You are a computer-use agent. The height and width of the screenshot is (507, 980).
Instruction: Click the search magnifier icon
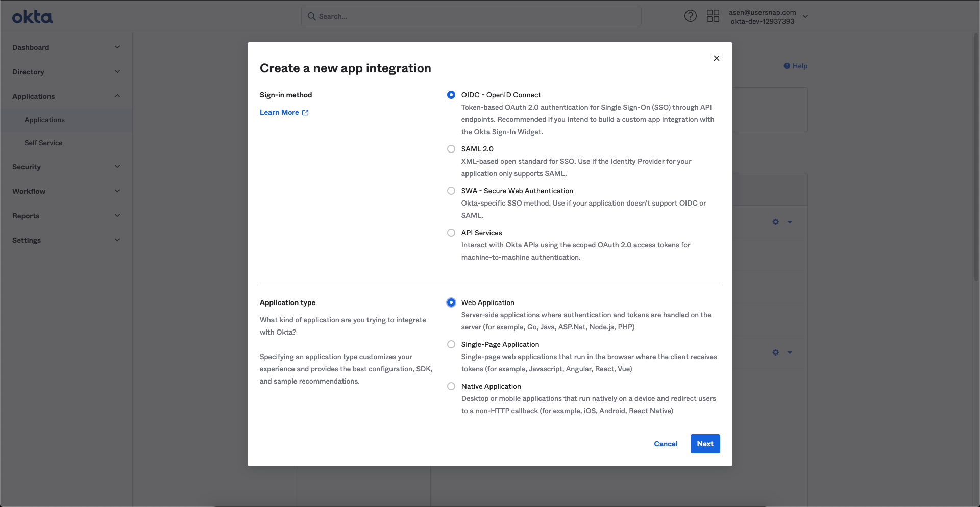coord(311,16)
